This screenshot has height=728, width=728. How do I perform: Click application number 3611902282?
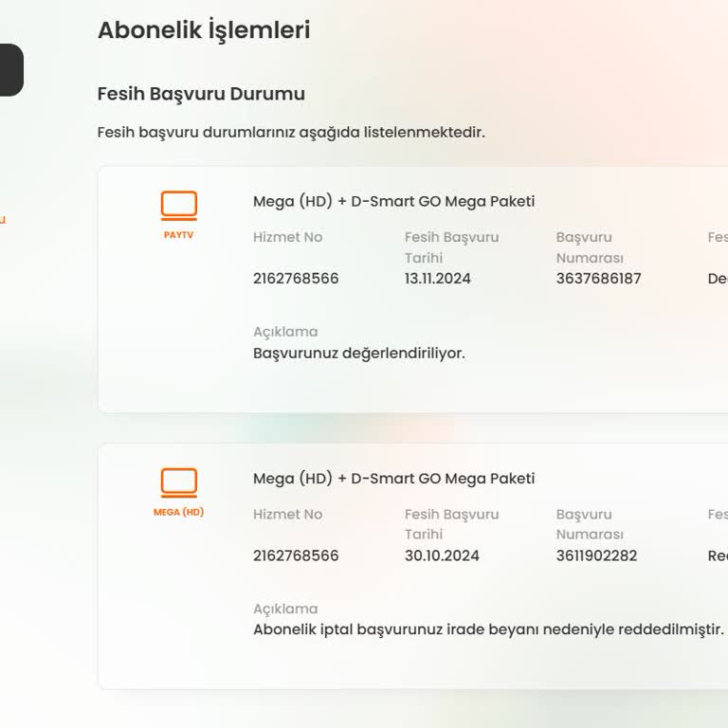[596, 555]
